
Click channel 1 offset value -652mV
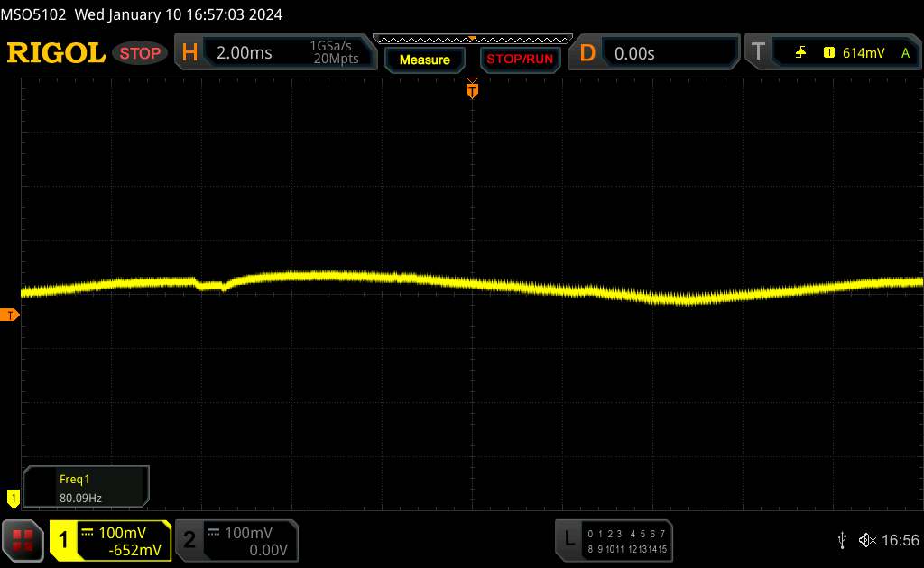coord(135,550)
